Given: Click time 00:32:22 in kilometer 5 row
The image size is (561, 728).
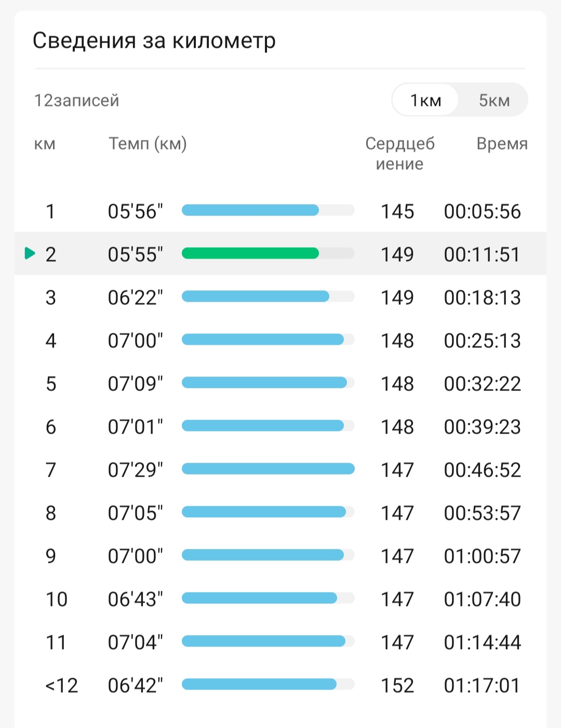Looking at the screenshot, I should click(482, 384).
